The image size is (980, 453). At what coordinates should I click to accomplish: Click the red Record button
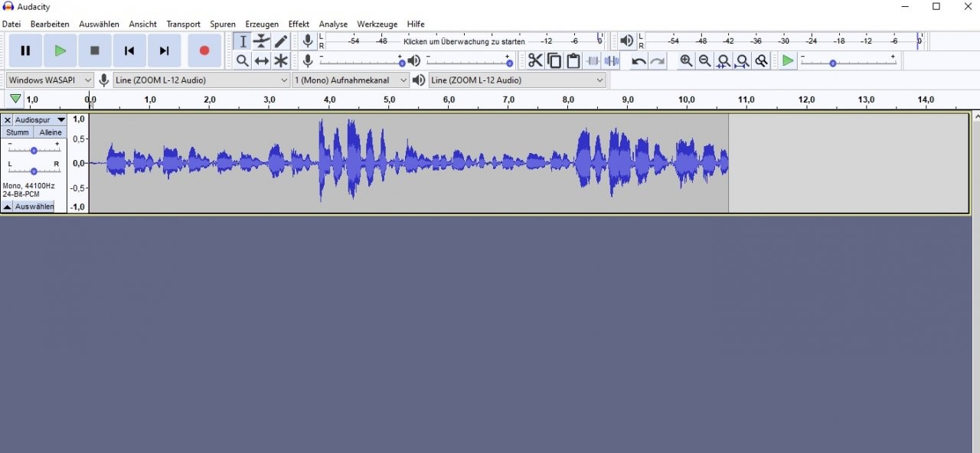tap(204, 51)
